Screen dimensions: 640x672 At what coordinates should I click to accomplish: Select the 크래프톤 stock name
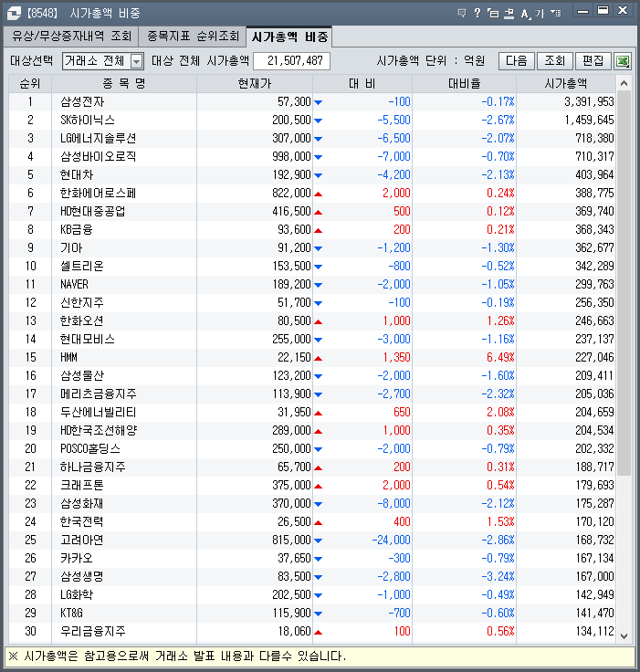pos(82,485)
